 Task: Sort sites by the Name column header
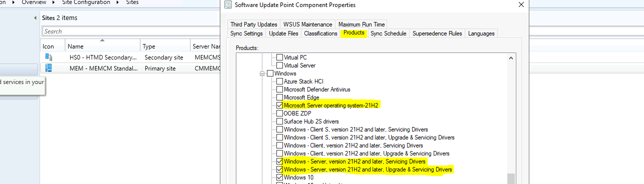pyautogui.click(x=103, y=46)
